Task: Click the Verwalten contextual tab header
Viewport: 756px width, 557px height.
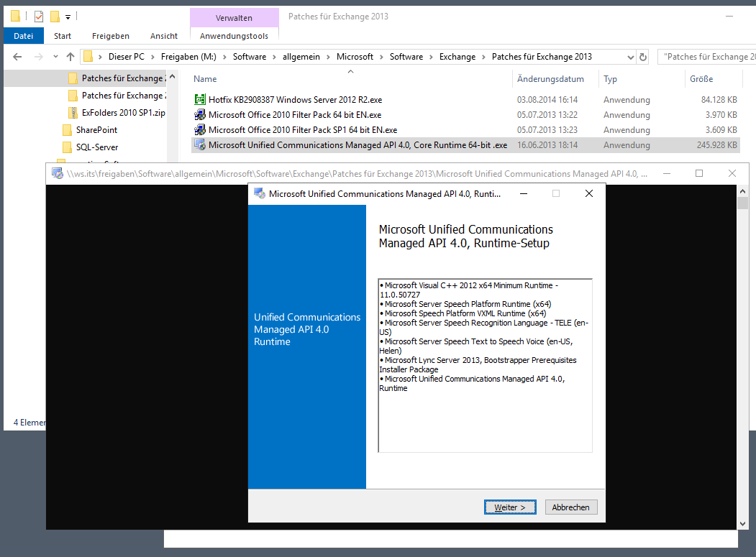Action: 234,18
